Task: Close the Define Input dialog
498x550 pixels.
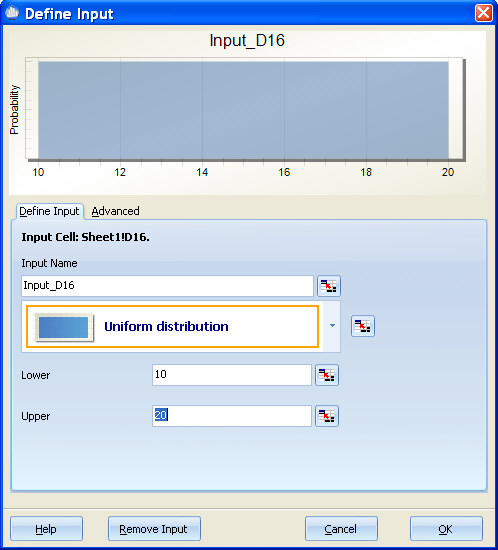Action: click(484, 13)
